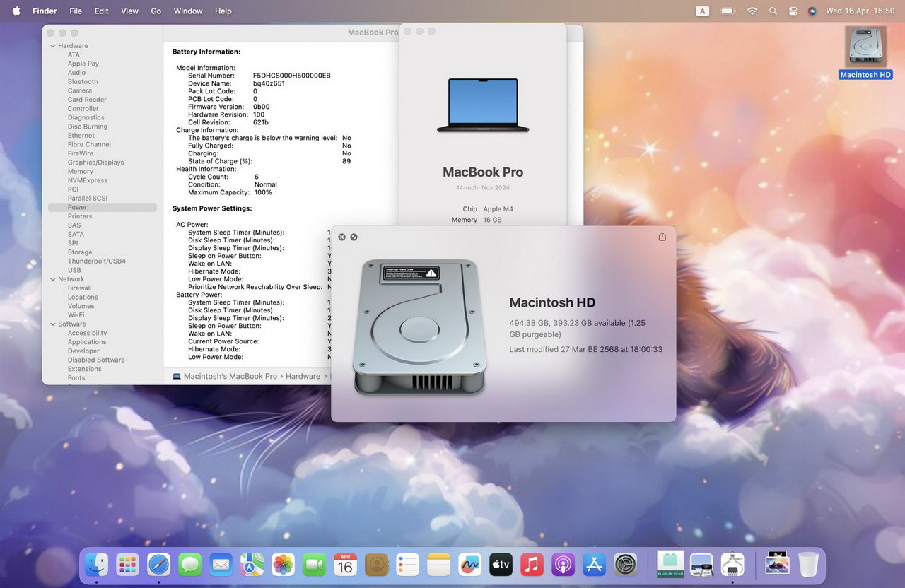Screen dimensions: 905x588
Task: Open the Edit menu
Action: (102, 11)
